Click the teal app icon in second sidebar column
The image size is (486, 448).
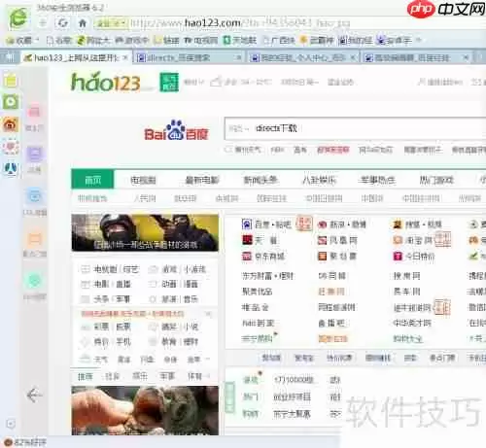(34, 281)
